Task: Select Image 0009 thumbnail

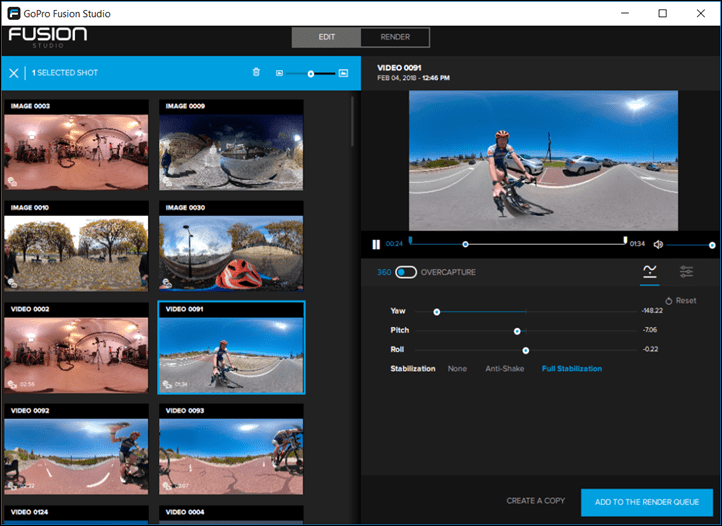Action: [x=231, y=145]
